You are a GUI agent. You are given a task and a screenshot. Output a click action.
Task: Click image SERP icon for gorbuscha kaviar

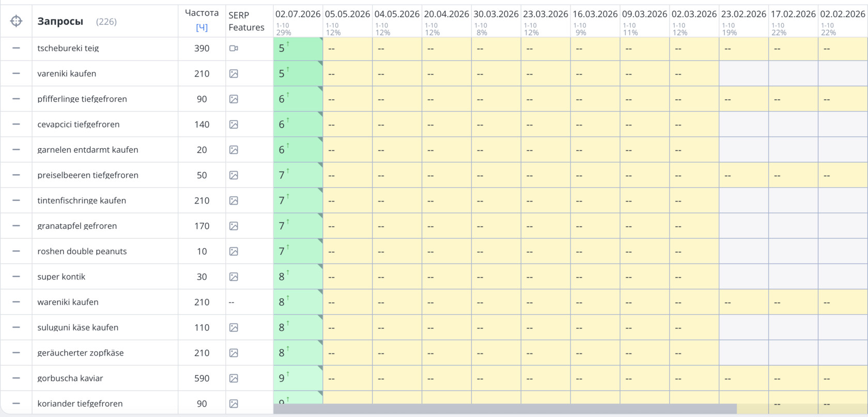coord(234,378)
